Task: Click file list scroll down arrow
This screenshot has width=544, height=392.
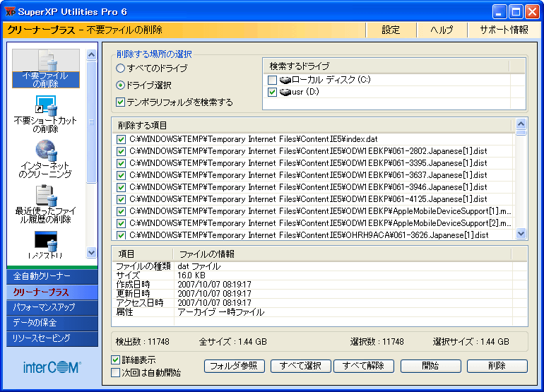Action: tap(521, 234)
